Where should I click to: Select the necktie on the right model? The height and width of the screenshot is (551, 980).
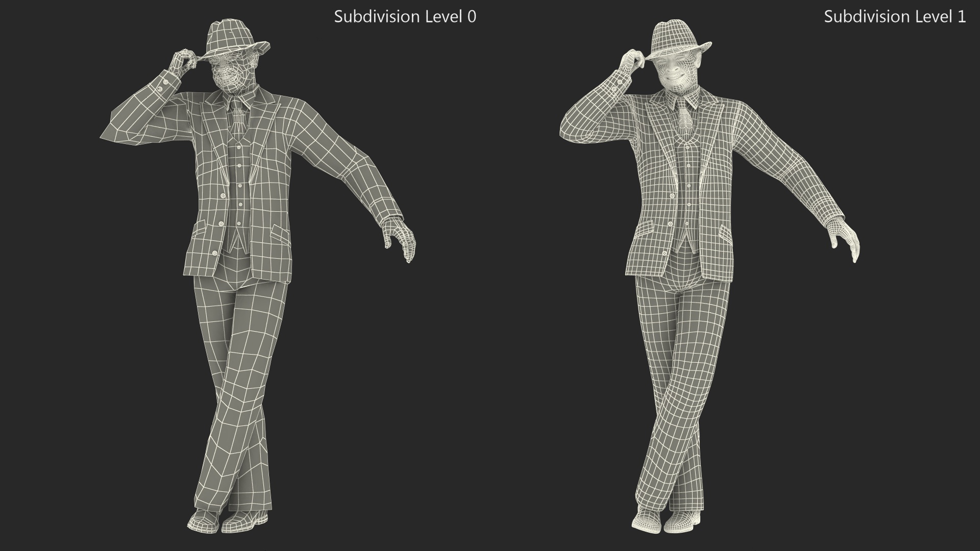[683, 120]
